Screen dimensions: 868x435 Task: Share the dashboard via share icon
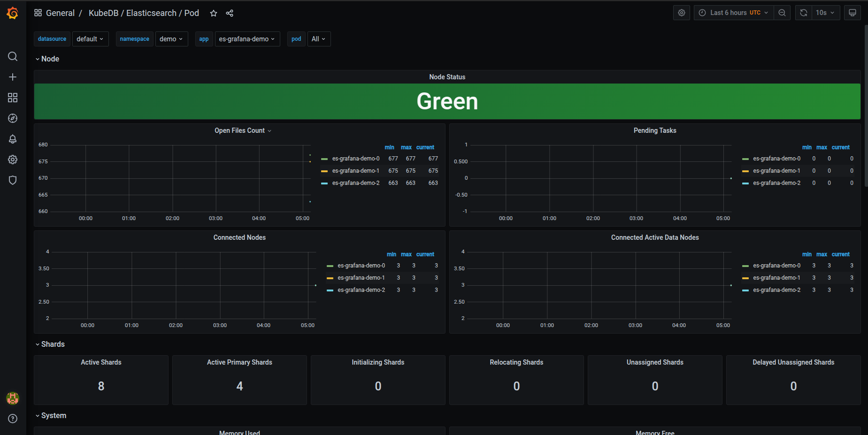click(230, 13)
